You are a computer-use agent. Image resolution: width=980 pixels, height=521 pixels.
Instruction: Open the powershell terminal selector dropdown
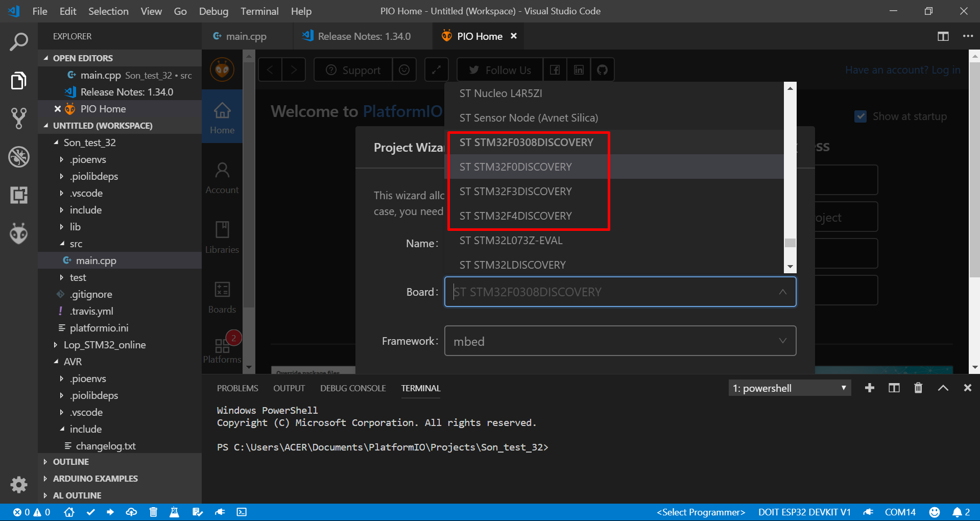pos(789,388)
